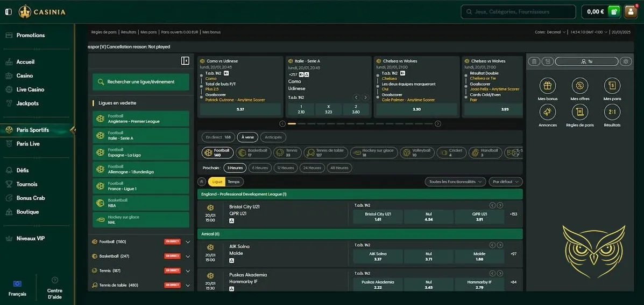Switch grouping toggle to Temps
Screen dimensions: 644x305
click(x=233, y=182)
